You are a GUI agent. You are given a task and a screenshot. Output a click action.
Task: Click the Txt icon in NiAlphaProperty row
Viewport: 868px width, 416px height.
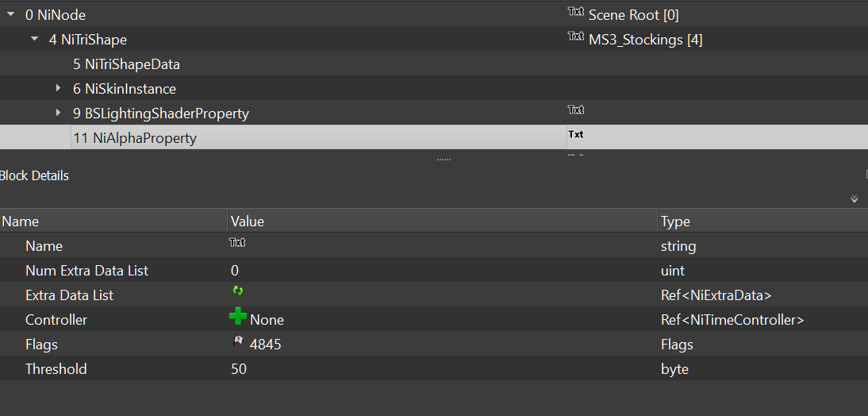tap(576, 134)
